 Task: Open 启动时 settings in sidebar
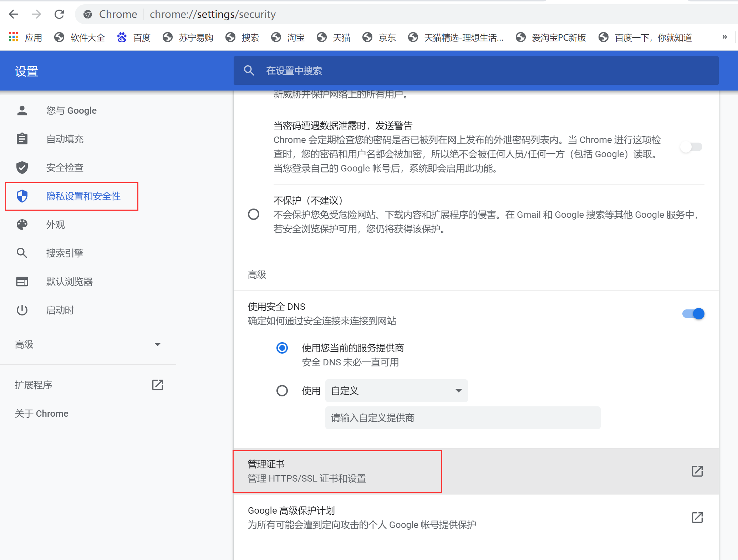tap(60, 310)
